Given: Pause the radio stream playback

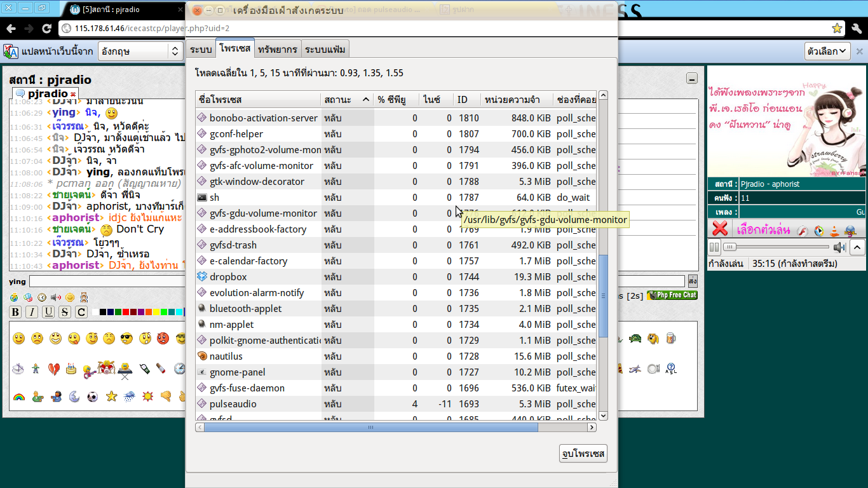Looking at the screenshot, I should (x=714, y=247).
